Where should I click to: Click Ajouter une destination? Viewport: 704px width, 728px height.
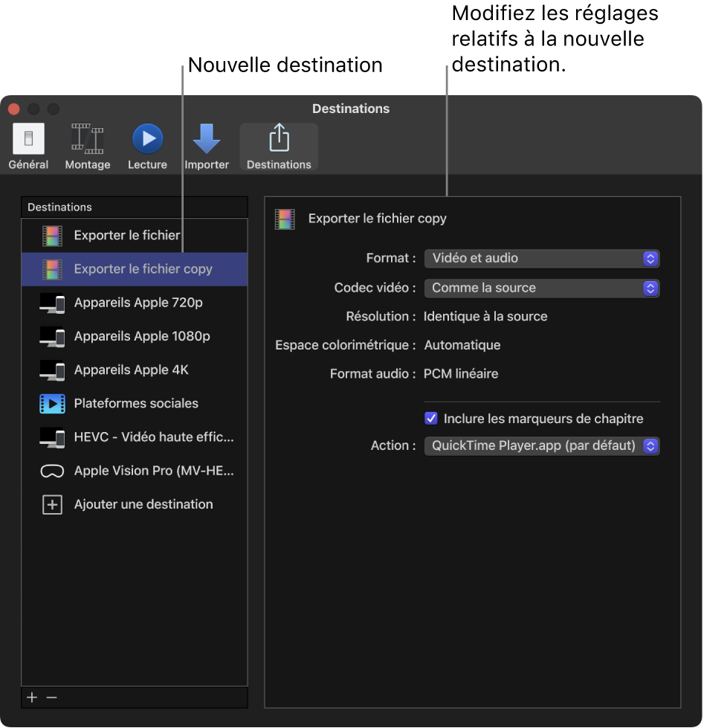(134, 504)
